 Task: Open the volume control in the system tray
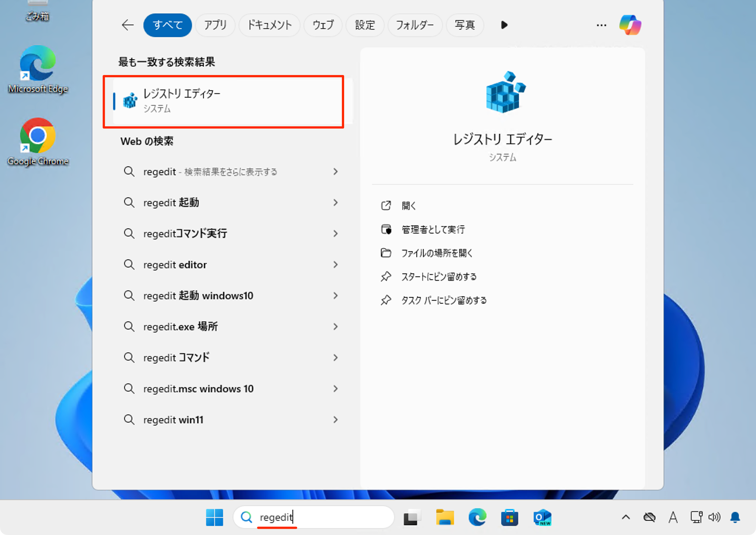point(715,517)
